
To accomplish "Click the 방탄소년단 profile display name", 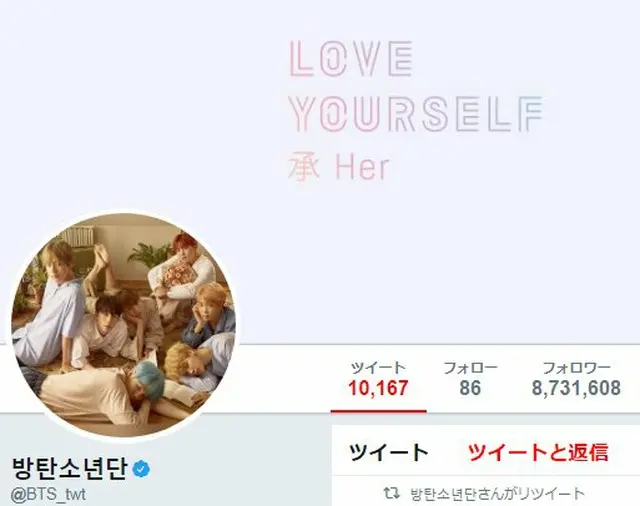I will 70,468.
